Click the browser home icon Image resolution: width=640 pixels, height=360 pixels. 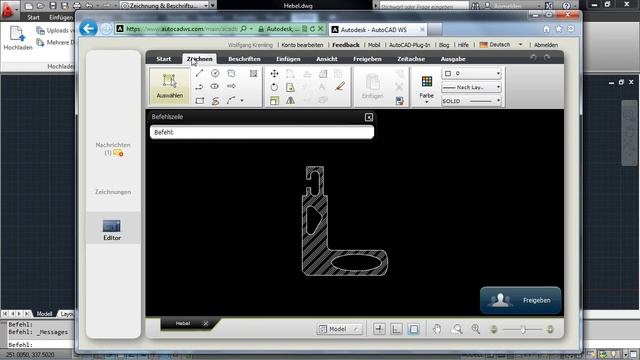(x=546, y=29)
